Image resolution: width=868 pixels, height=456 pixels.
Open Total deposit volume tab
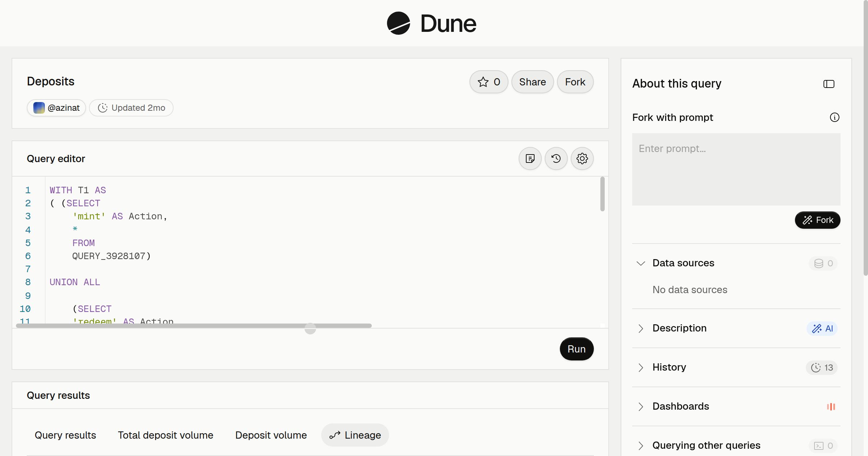point(166,435)
